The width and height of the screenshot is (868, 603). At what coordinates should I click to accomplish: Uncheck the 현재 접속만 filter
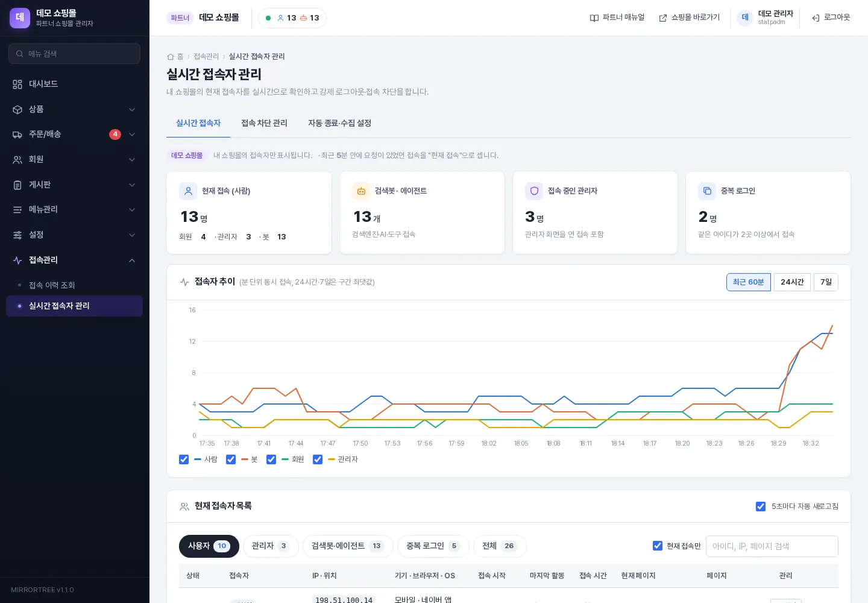coord(658,546)
